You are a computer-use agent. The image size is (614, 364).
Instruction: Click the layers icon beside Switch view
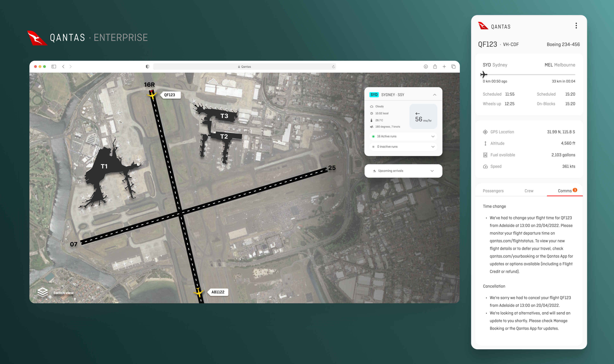click(x=43, y=292)
